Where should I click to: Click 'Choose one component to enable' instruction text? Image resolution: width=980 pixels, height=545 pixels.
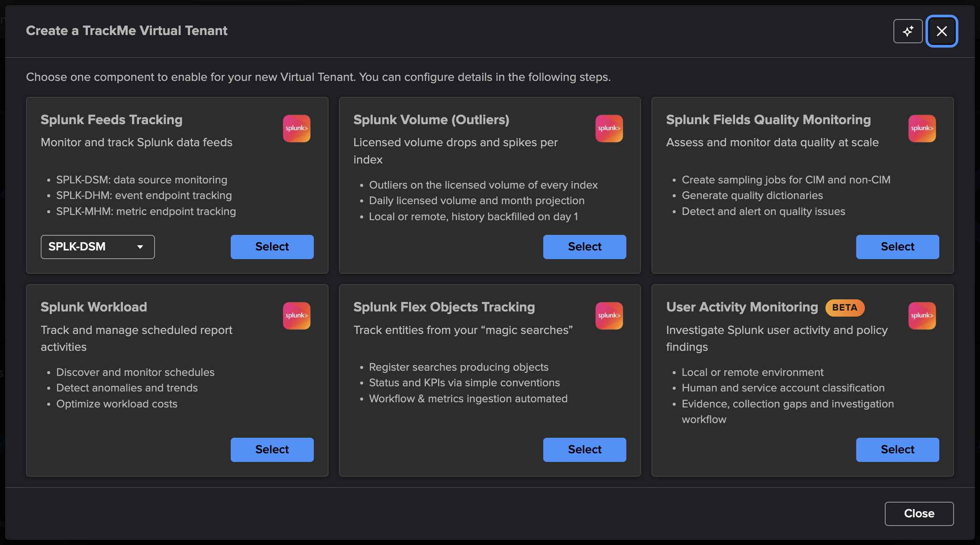click(318, 77)
